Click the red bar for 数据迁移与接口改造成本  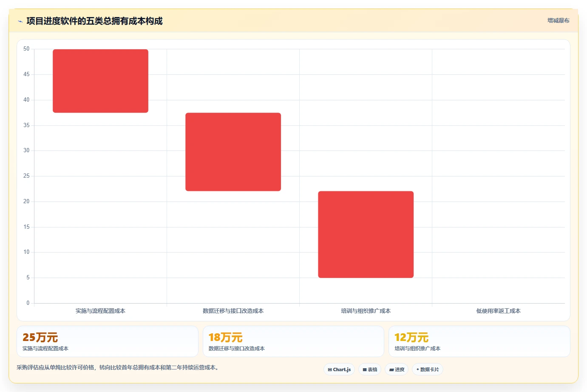point(233,152)
